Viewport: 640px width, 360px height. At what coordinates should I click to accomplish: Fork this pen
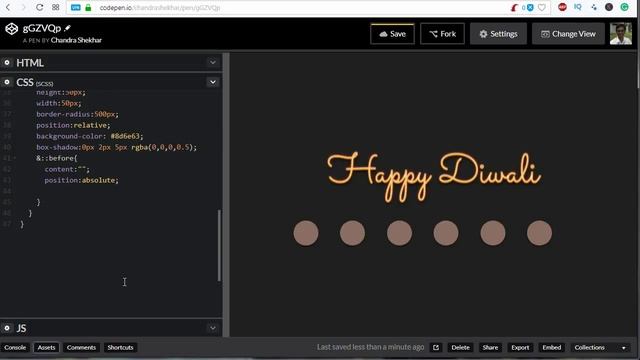(442, 34)
